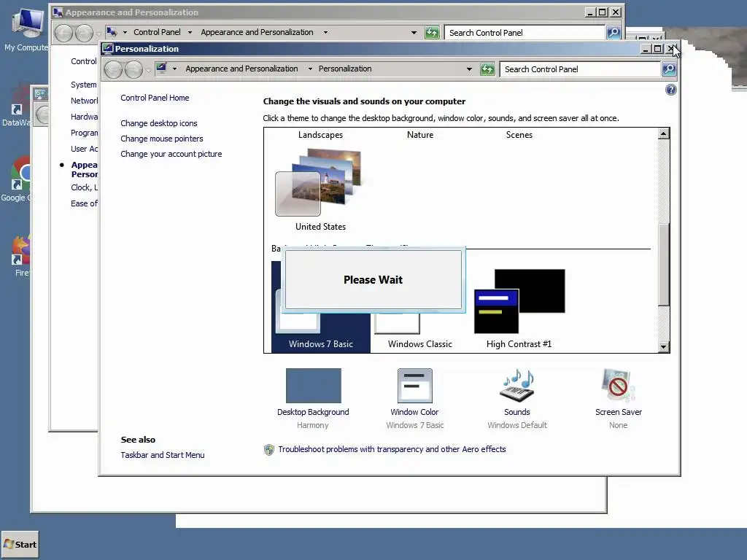
Task: Click the Search Control Panel field in back window
Action: click(525, 32)
